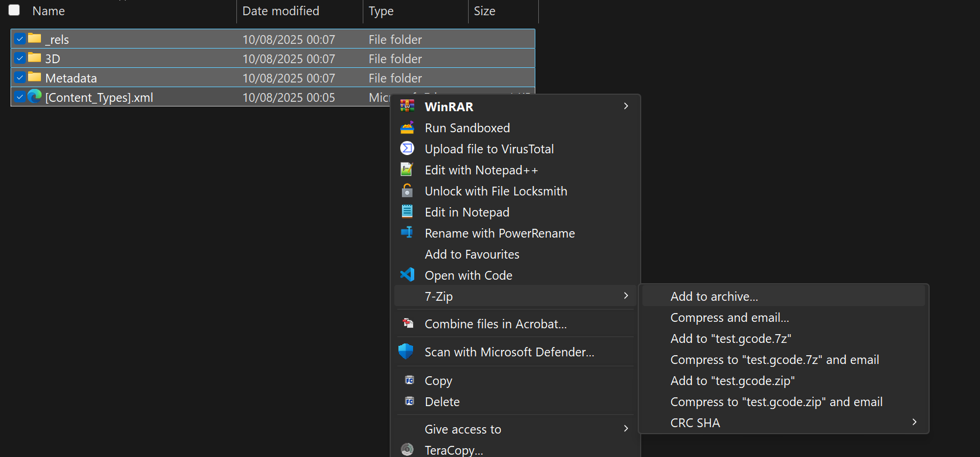This screenshot has height=457, width=980.
Task: Click the Run Sandboxed icon
Action: click(x=407, y=127)
